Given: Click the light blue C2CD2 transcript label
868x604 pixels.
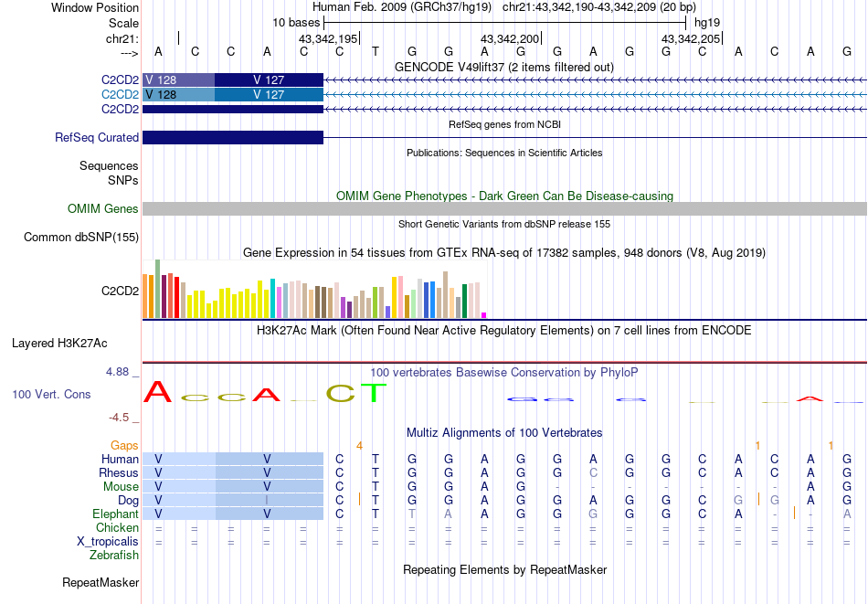Looking at the screenshot, I should [x=120, y=95].
